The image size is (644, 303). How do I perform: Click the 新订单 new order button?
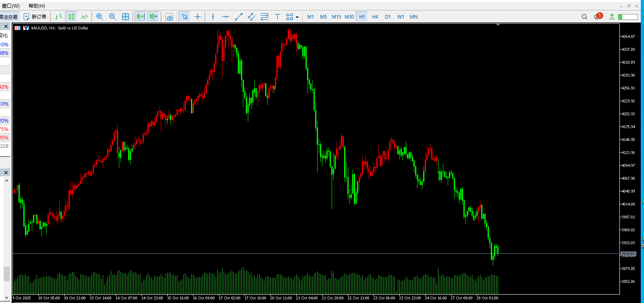pos(35,17)
